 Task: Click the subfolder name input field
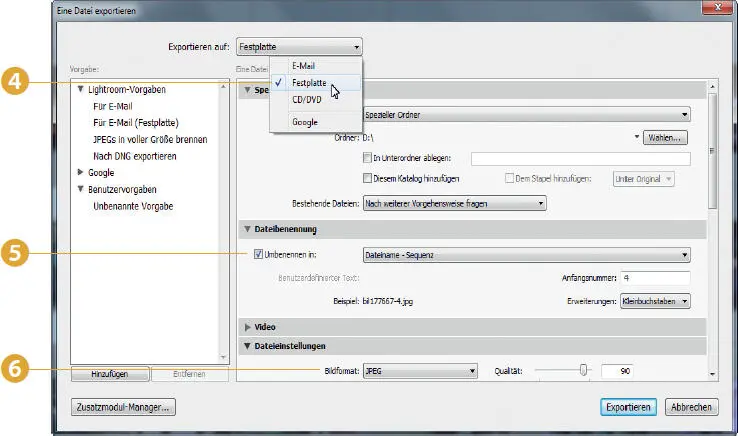coord(581,159)
